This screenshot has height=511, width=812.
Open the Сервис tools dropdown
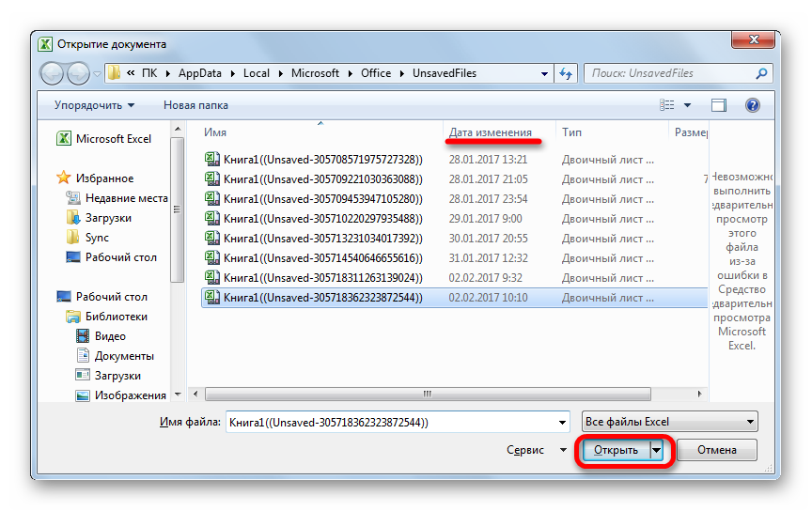point(536,450)
